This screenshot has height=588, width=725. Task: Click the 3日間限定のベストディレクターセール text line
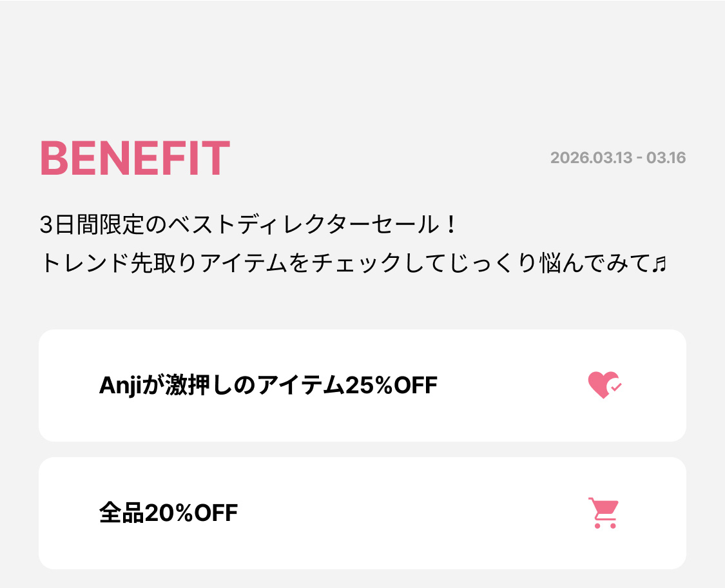pos(248,225)
